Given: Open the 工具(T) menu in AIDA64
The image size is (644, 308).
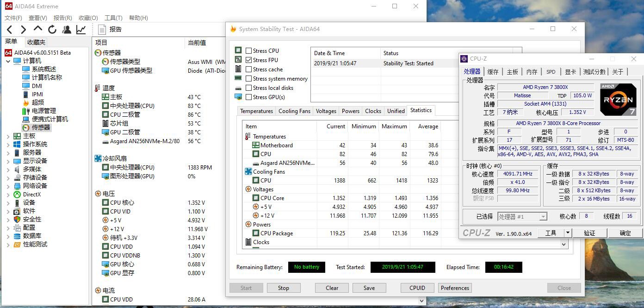Looking at the screenshot, I should 113,18.
